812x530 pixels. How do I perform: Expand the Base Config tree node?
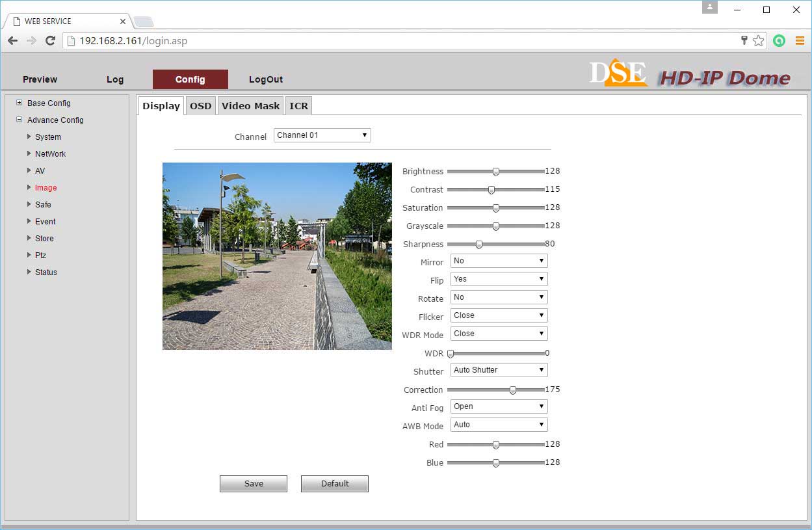pos(20,103)
